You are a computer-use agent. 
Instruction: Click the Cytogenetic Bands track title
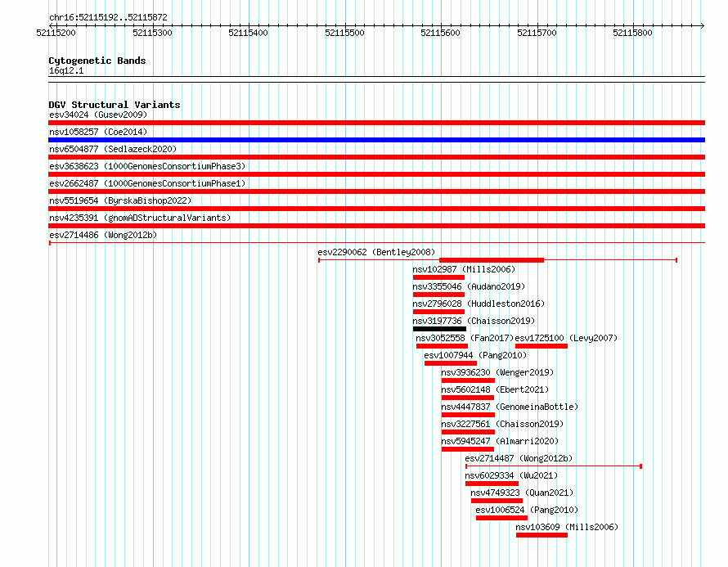pos(97,61)
